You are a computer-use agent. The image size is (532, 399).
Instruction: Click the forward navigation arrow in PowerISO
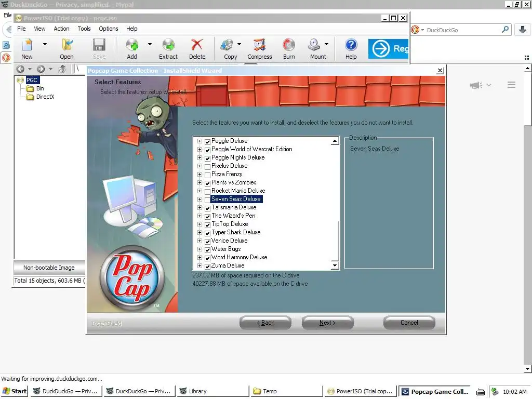pyautogui.click(x=41, y=69)
